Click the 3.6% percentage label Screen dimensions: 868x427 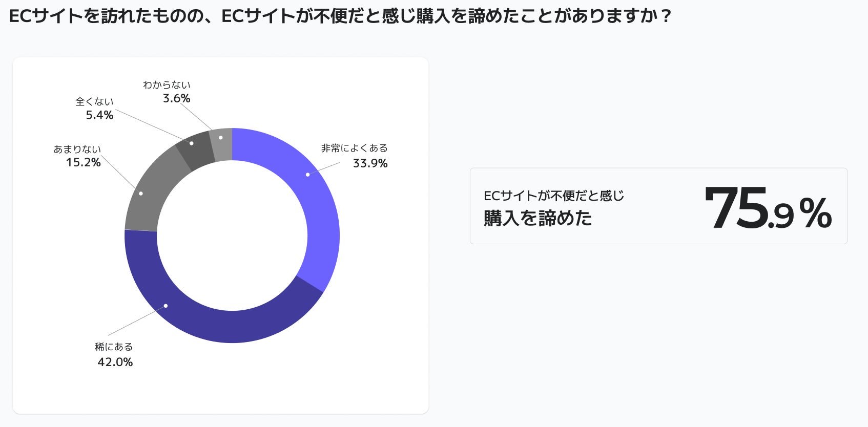pos(176,98)
